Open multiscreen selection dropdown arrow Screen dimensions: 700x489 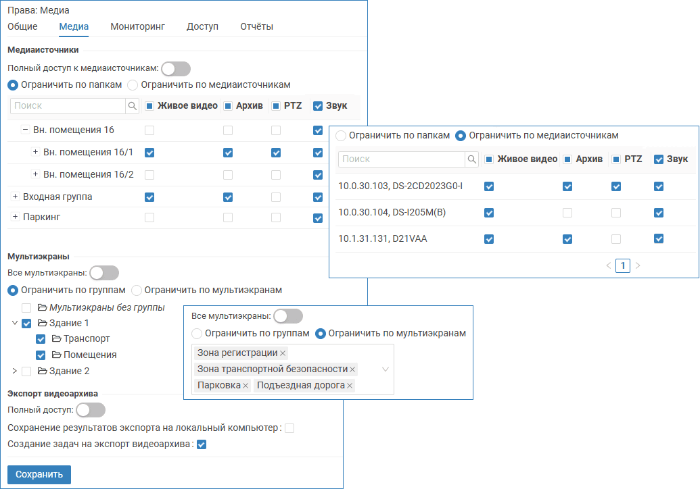[385, 369]
